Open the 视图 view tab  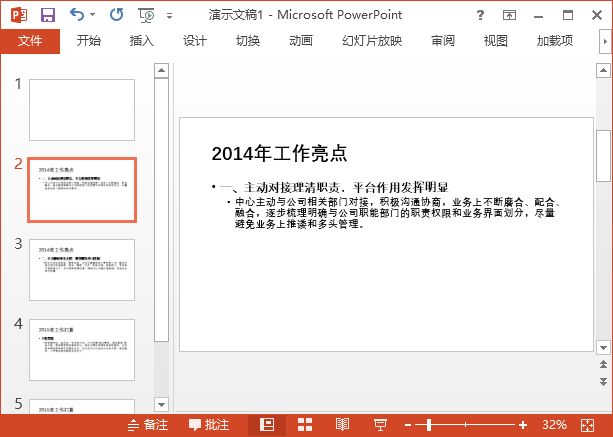tap(496, 41)
